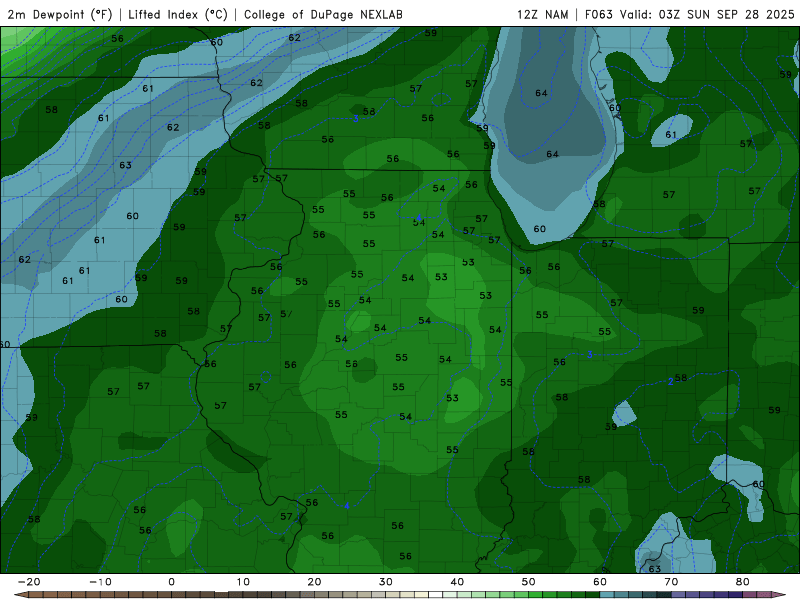Click the 70 label on the color scale
The width and height of the screenshot is (800, 600).
tap(671, 582)
